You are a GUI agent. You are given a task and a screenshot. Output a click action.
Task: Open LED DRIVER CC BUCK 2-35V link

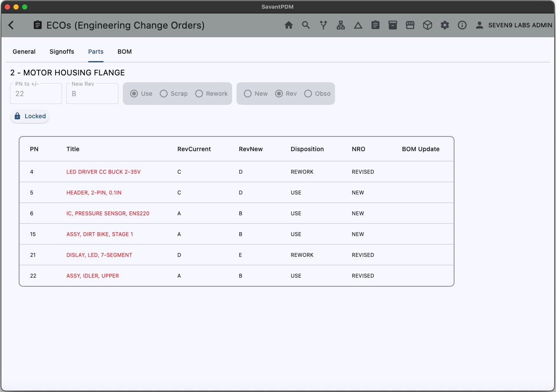pyautogui.click(x=103, y=172)
